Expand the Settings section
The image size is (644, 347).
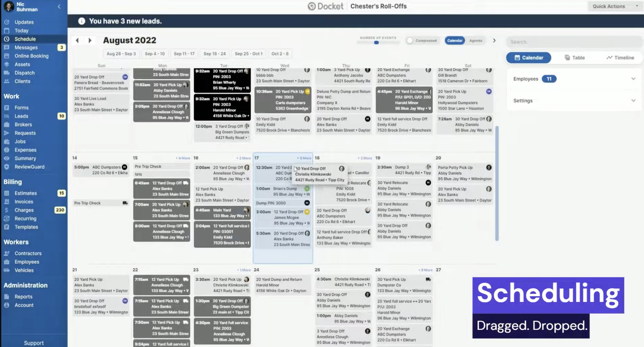point(633,101)
